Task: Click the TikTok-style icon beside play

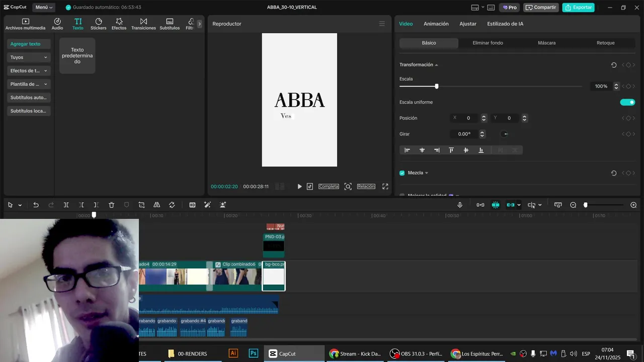Action: 310,187
